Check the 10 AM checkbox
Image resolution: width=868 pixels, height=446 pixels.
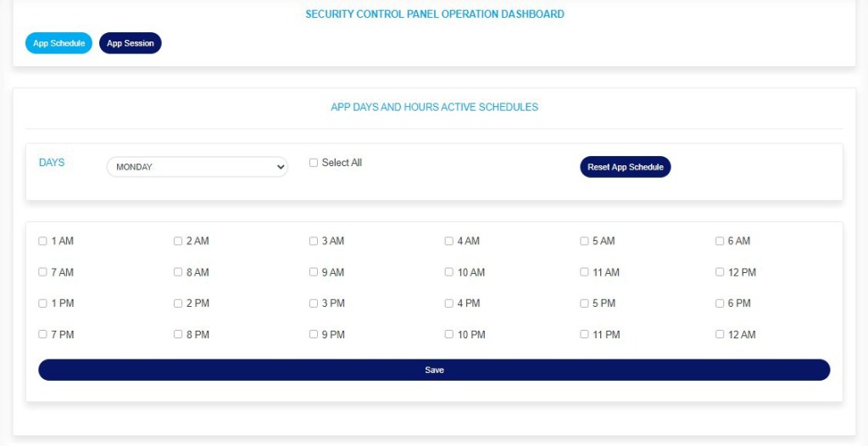tap(449, 272)
